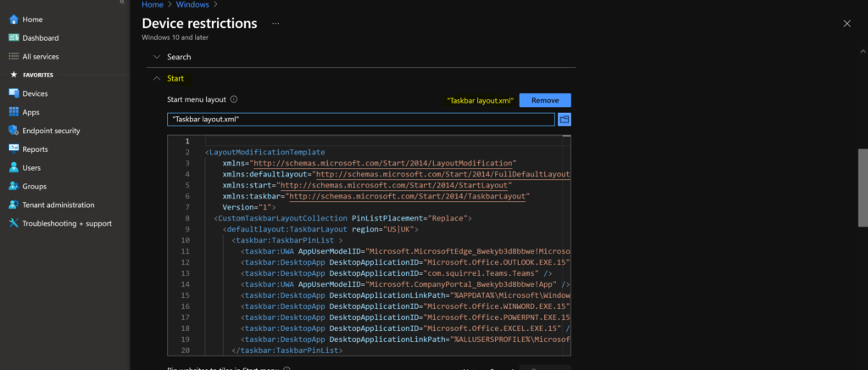Viewport: 868px width, 370px height.
Task: Click the POWERPNT.EXE.15 DesktopApp line
Action: [x=406, y=317]
